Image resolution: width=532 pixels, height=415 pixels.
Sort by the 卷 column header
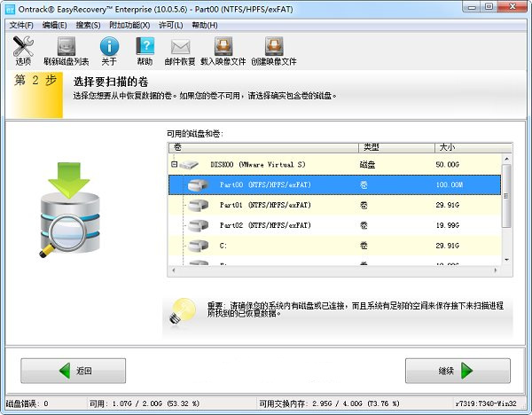[x=263, y=147]
